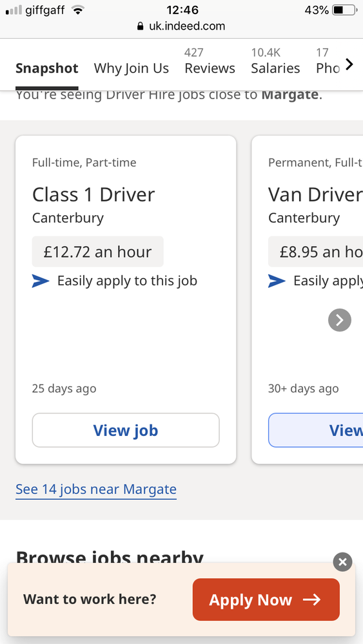Open the Reviews tab

click(x=210, y=62)
